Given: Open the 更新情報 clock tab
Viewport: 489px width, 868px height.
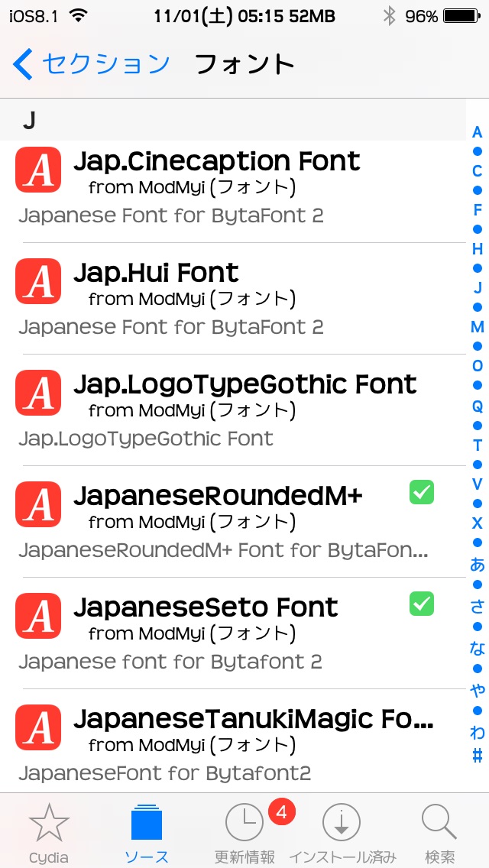Looking at the screenshot, I should [244, 834].
